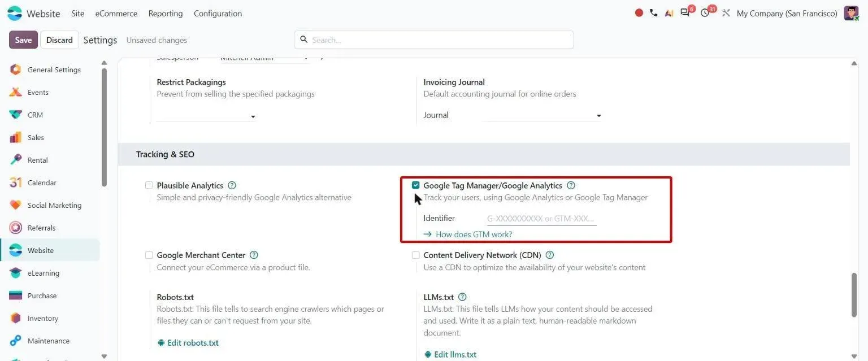This screenshot has height=361, width=868.
Task: Open the debug tools wrench icon
Action: pos(726,13)
